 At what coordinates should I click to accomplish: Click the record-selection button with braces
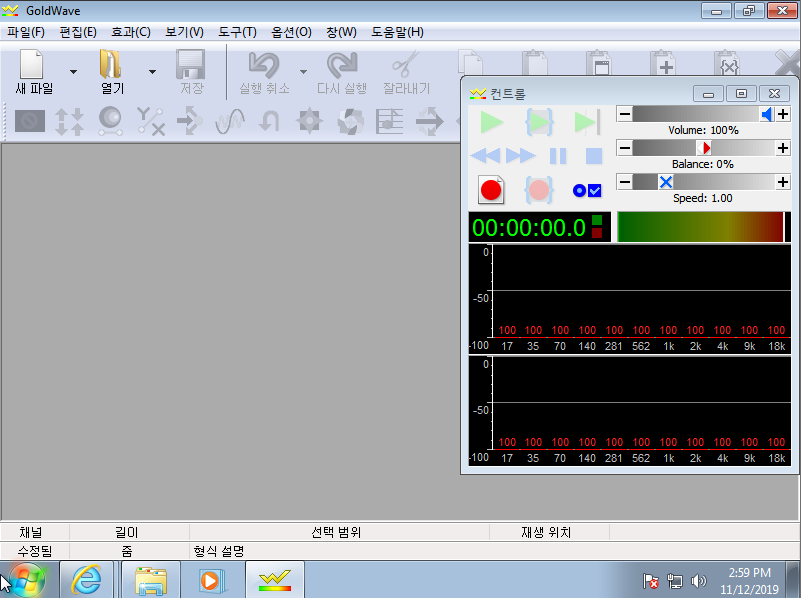coord(539,190)
